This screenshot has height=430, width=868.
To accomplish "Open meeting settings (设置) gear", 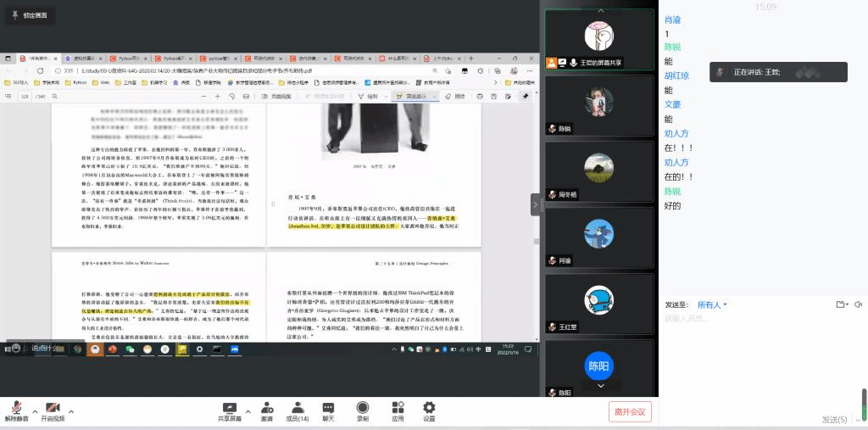I will point(429,411).
